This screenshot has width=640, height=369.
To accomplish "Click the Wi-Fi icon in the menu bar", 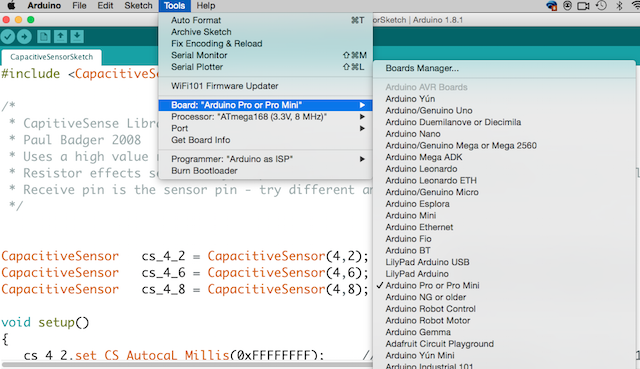I will click(635, 6).
